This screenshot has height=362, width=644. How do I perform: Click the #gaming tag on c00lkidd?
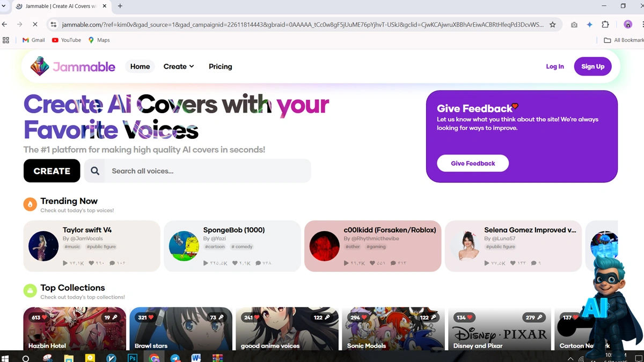[x=376, y=247]
